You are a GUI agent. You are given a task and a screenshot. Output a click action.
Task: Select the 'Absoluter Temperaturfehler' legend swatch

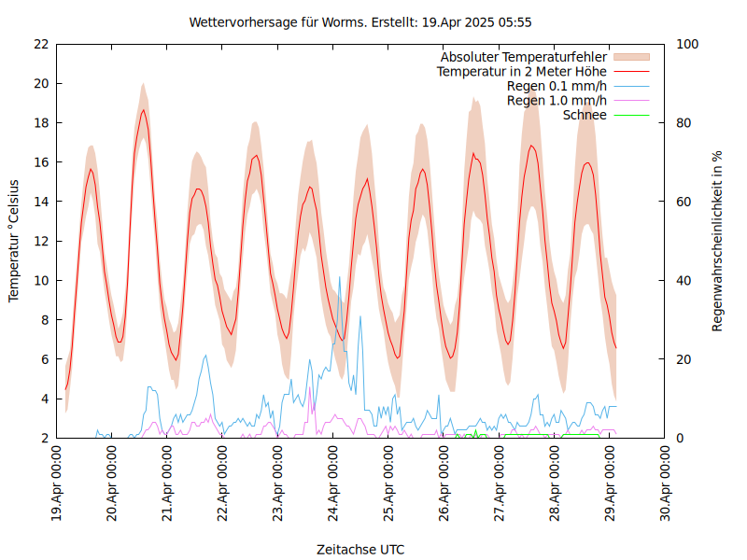[629, 57]
